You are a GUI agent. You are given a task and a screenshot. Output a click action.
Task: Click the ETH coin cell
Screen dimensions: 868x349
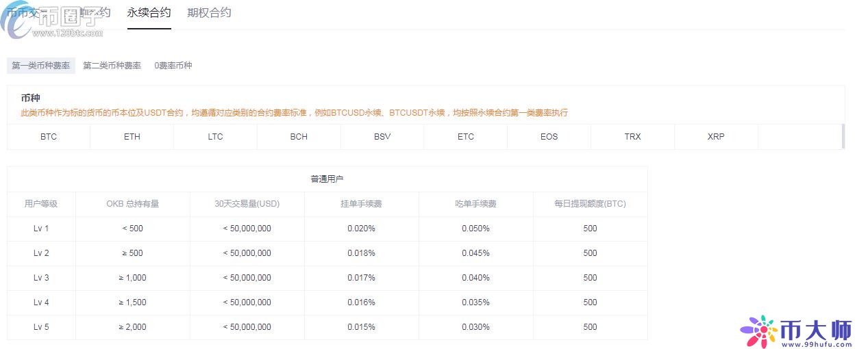tap(132, 137)
